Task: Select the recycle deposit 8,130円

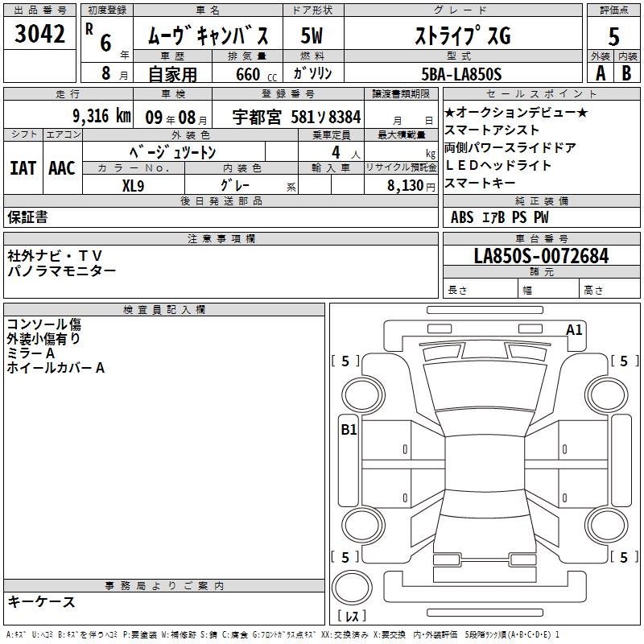Action: 411,186
